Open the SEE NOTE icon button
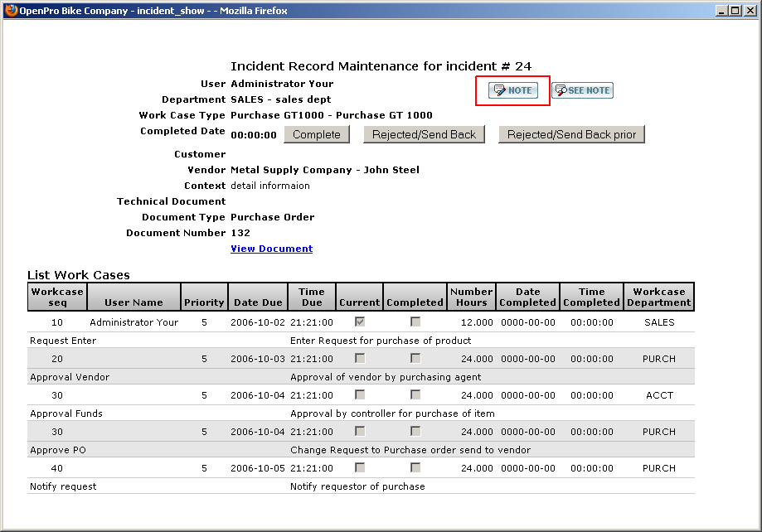Screen dimensions: 762x532 click(582, 90)
